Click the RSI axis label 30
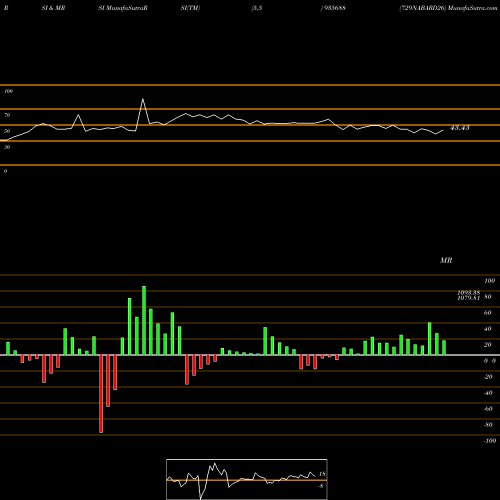This screenshot has height=500, width=500. [7, 147]
